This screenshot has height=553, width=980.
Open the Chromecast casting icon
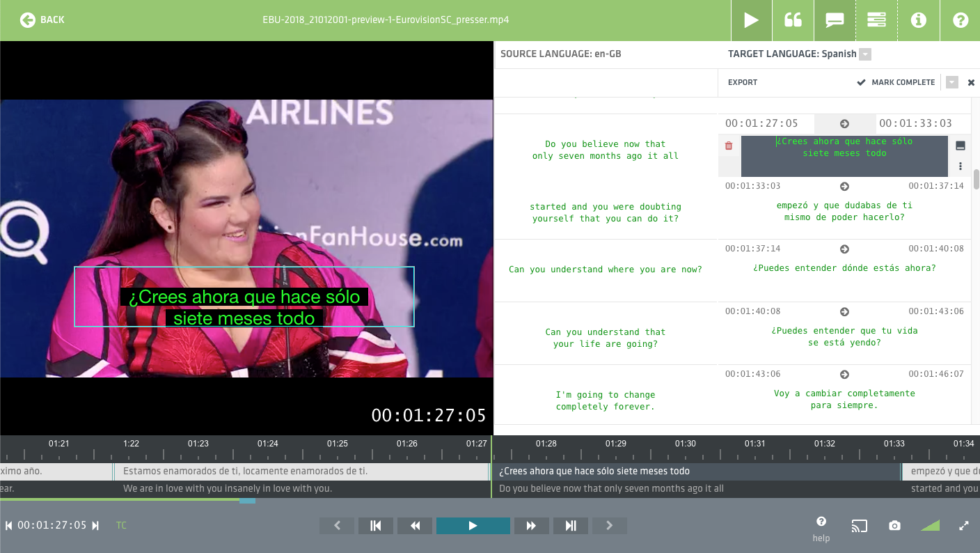click(x=860, y=526)
